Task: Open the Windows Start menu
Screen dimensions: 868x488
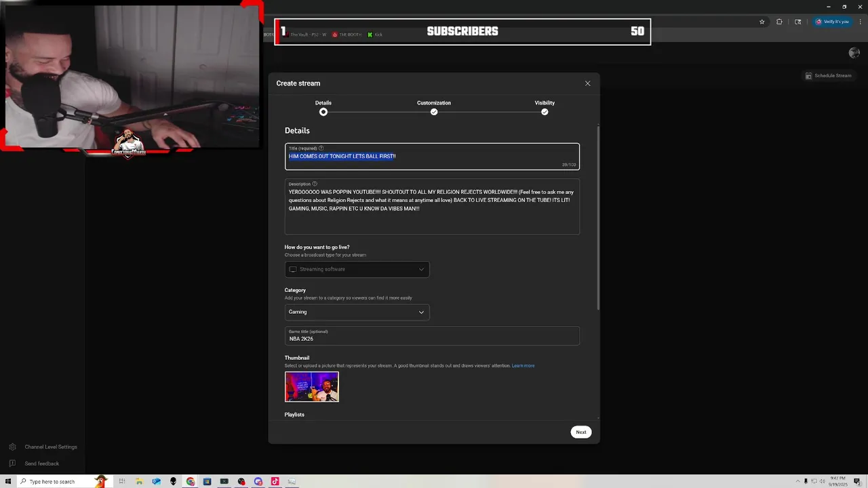Action: (x=8, y=481)
